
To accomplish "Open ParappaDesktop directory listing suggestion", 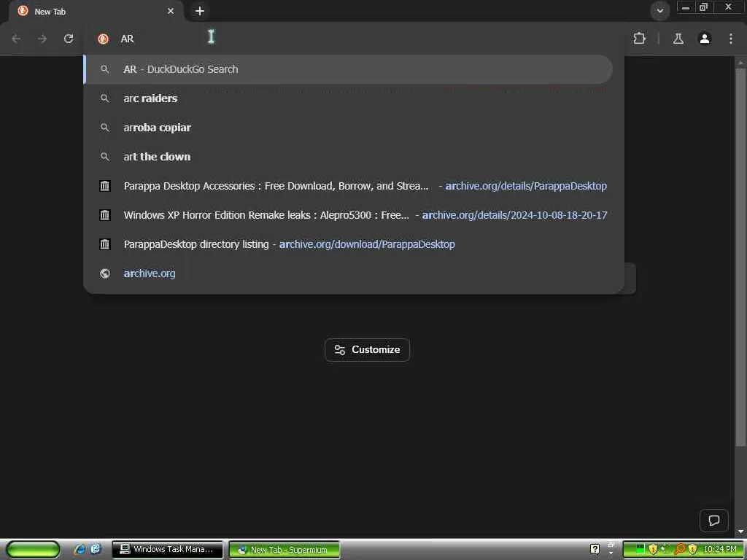I will pos(348,244).
